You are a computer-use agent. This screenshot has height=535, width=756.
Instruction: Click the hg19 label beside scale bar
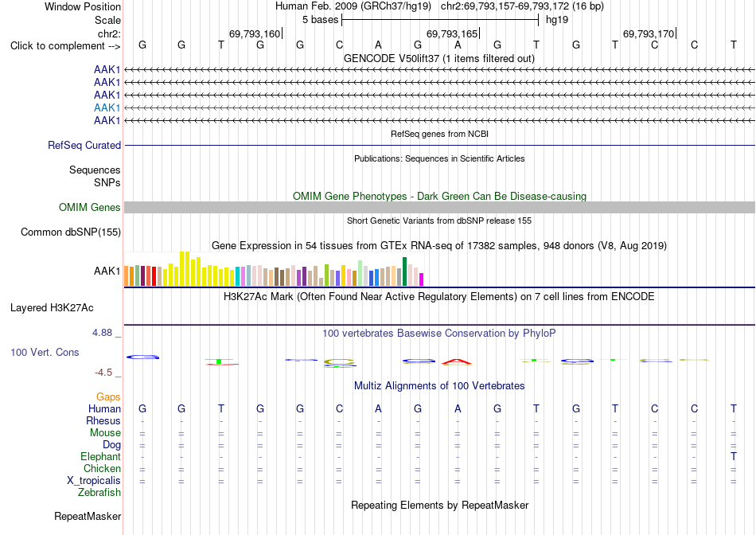pos(557,20)
